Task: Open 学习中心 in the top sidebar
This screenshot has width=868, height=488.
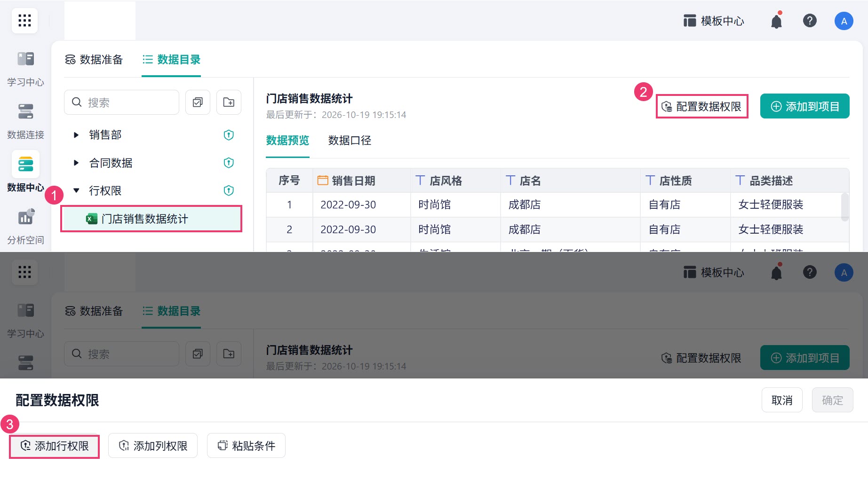Action: pos(25,69)
